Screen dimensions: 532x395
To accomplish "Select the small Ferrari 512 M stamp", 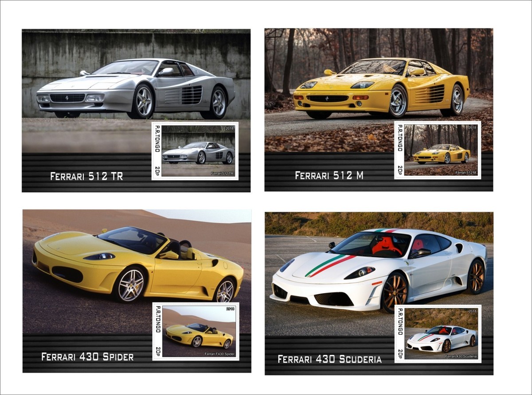I will coord(438,150).
